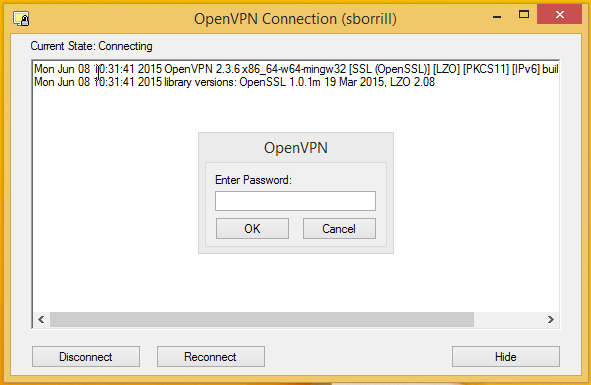Minimize the OpenVPN Connection window
591x385 pixels.
(497, 15)
